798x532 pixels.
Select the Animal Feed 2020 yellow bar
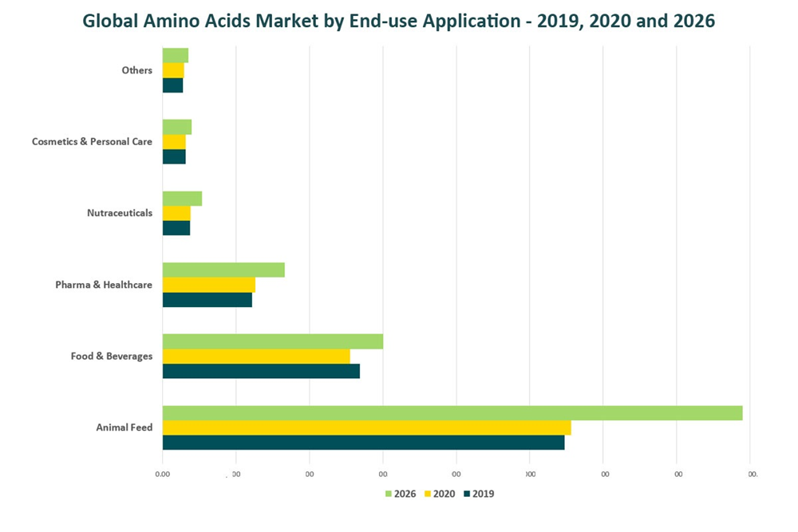(x=366, y=428)
